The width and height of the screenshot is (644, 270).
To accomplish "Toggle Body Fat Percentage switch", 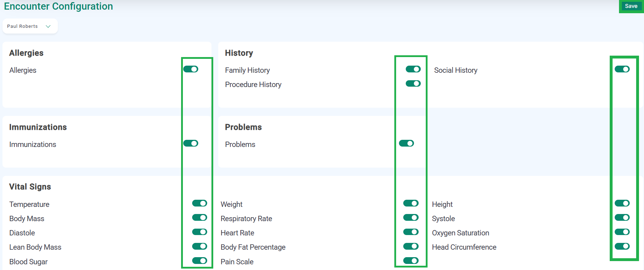I will 411,246.
